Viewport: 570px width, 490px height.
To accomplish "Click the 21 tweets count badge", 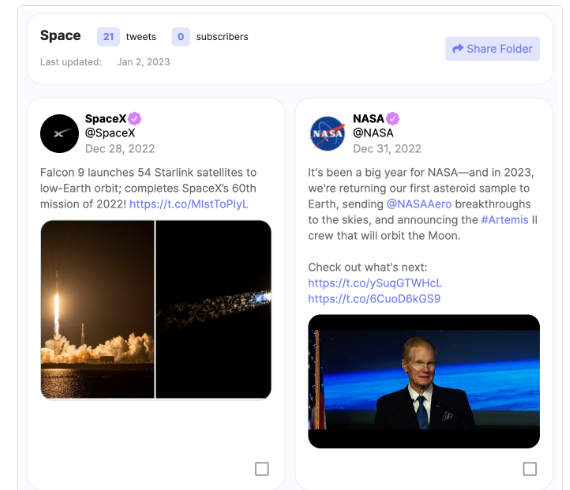I will [108, 37].
